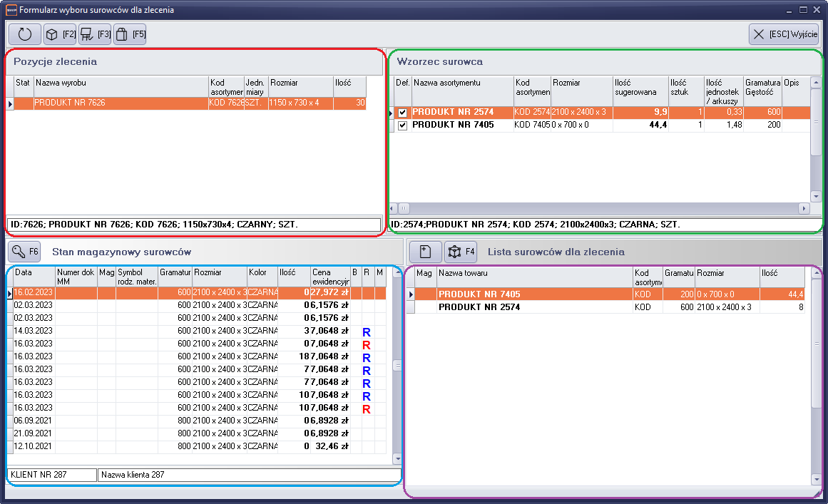Screen dimensions: 828x504
Task: Click right arrow of Wzorzec surowca horizontal scrollbar
Action: pos(804,208)
